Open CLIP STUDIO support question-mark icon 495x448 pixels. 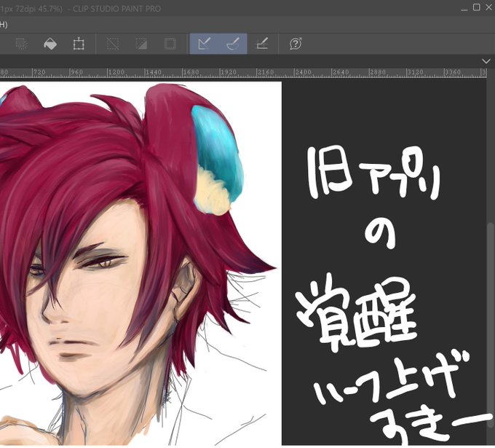[296, 44]
